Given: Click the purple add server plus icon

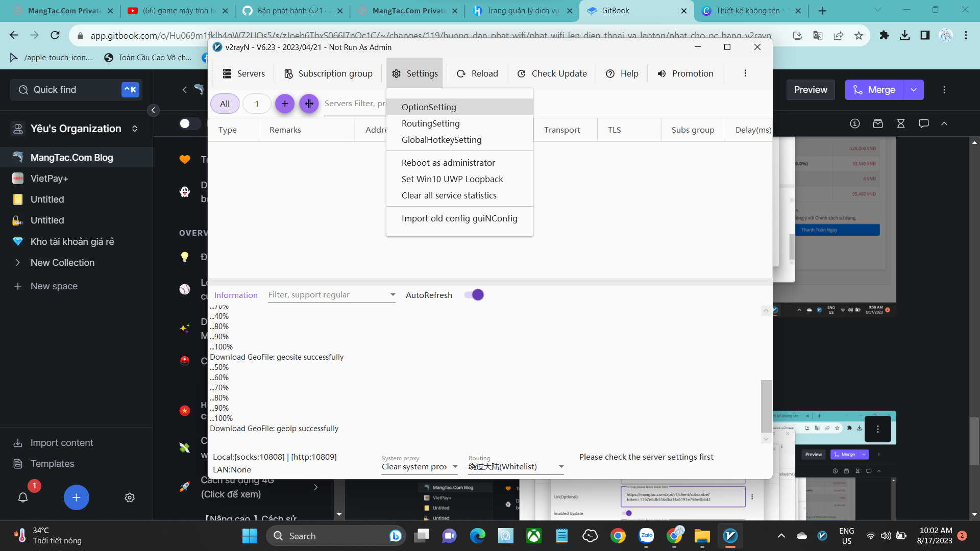Looking at the screenshot, I should pos(285,104).
